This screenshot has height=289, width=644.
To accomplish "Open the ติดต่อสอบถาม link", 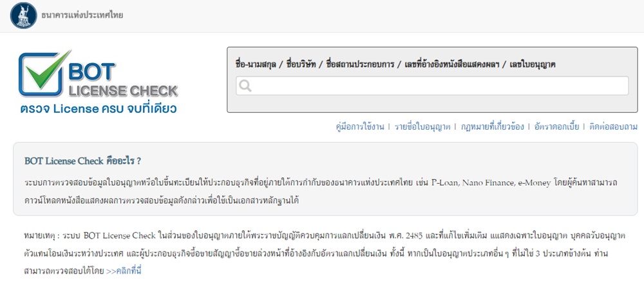I will pos(613,126).
